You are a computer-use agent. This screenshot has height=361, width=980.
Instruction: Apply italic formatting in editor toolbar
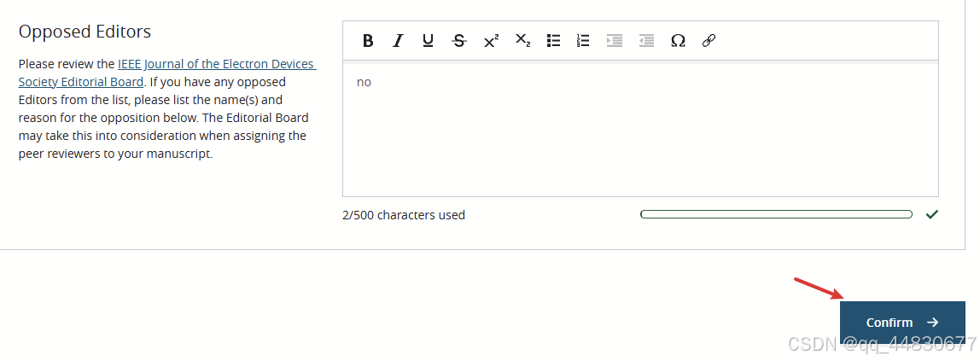(x=398, y=41)
